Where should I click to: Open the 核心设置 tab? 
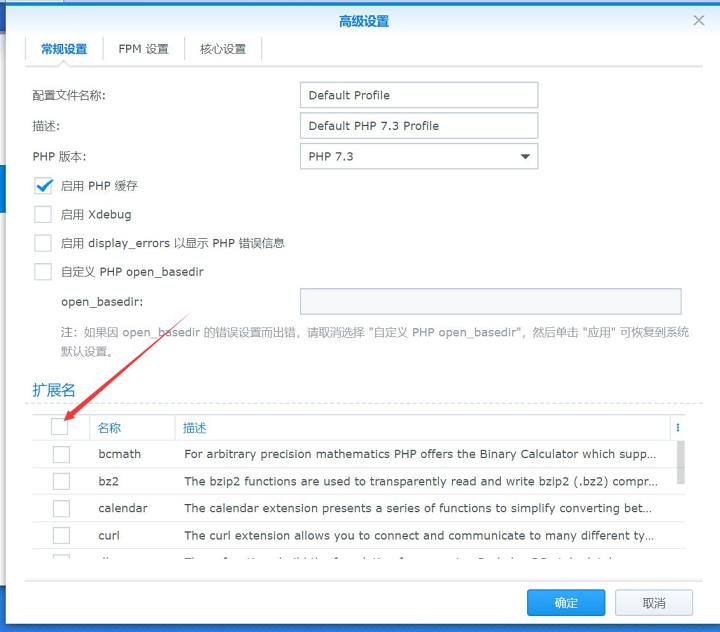(223, 49)
